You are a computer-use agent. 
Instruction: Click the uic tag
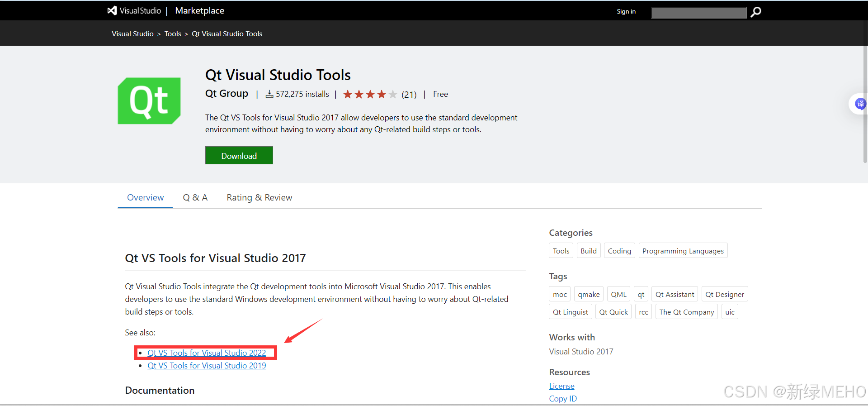tap(730, 312)
